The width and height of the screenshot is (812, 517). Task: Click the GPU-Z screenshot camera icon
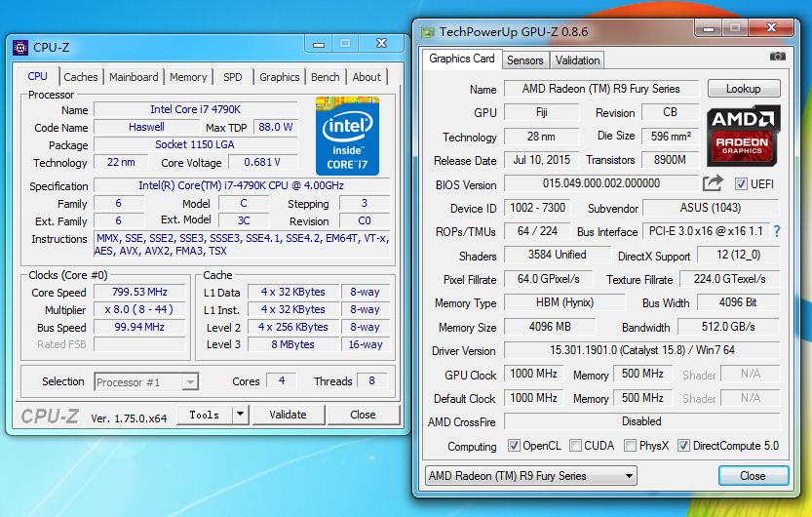click(x=777, y=59)
